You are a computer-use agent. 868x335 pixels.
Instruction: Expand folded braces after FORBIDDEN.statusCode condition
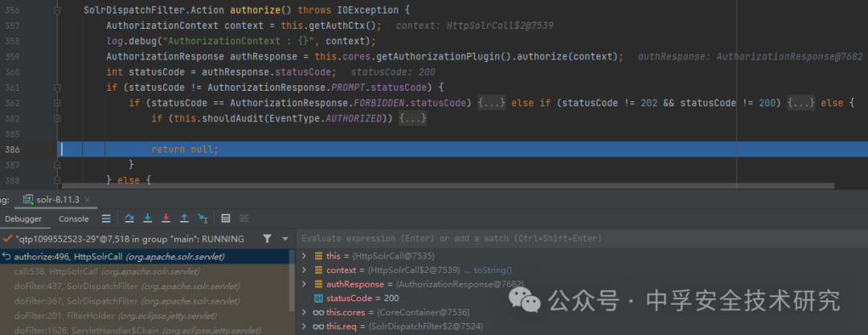point(492,103)
